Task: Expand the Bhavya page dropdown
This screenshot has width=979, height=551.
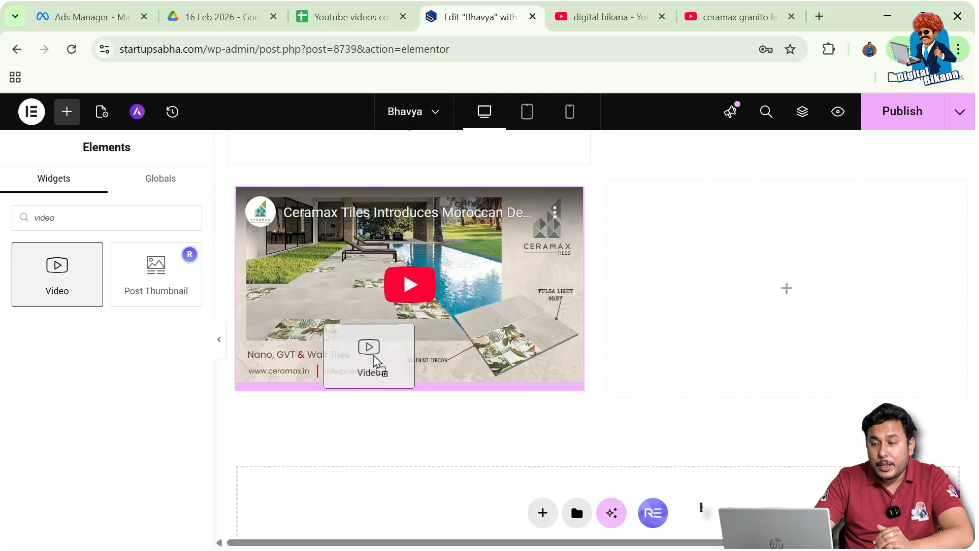Action: (x=413, y=112)
